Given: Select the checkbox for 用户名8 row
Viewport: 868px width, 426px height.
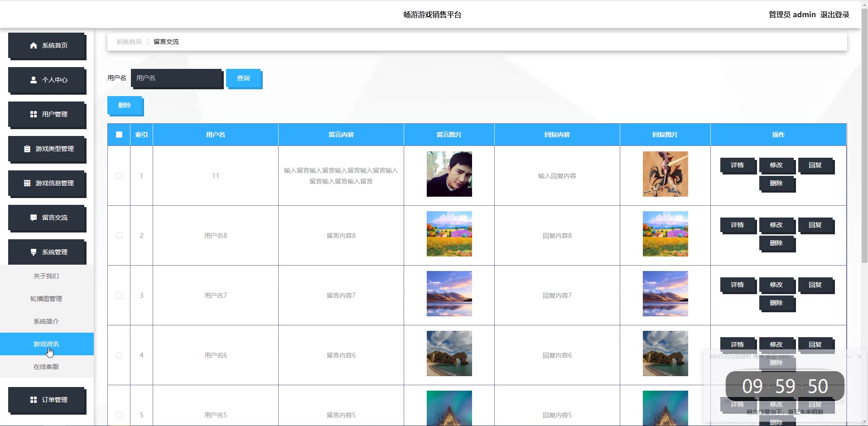Looking at the screenshot, I should coord(119,236).
